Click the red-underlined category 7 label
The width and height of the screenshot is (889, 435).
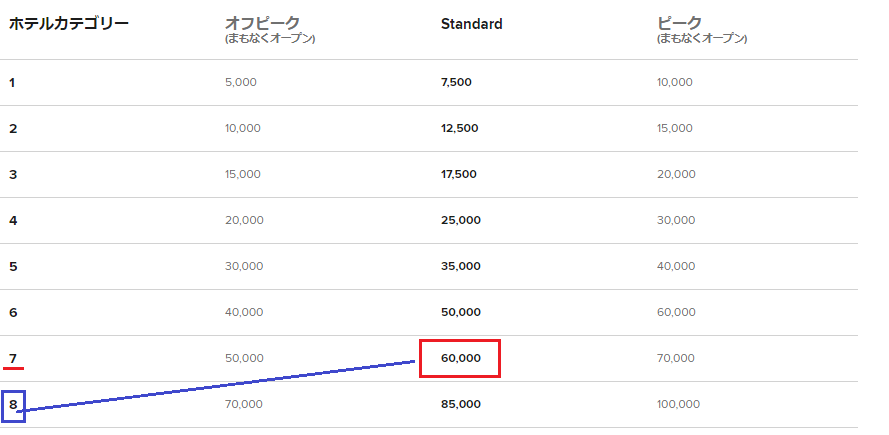13,358
